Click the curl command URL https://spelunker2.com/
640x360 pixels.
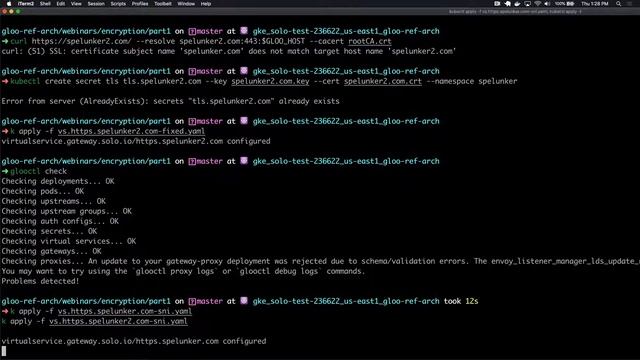[x=82, y=41]
